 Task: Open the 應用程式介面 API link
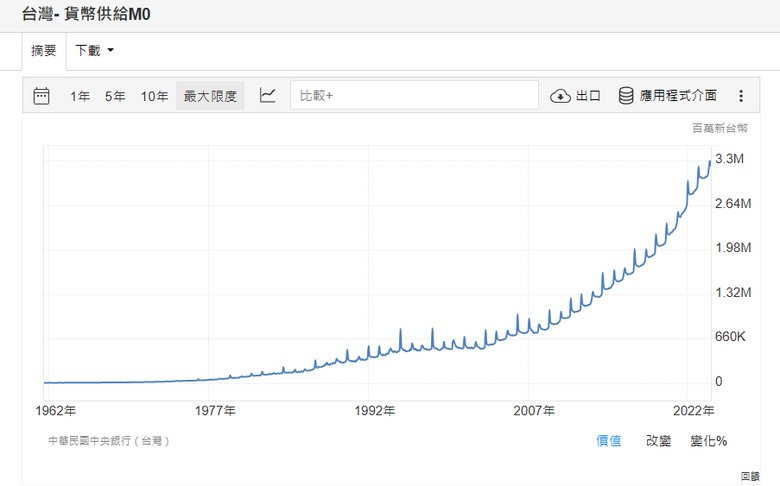pos(678,96)
